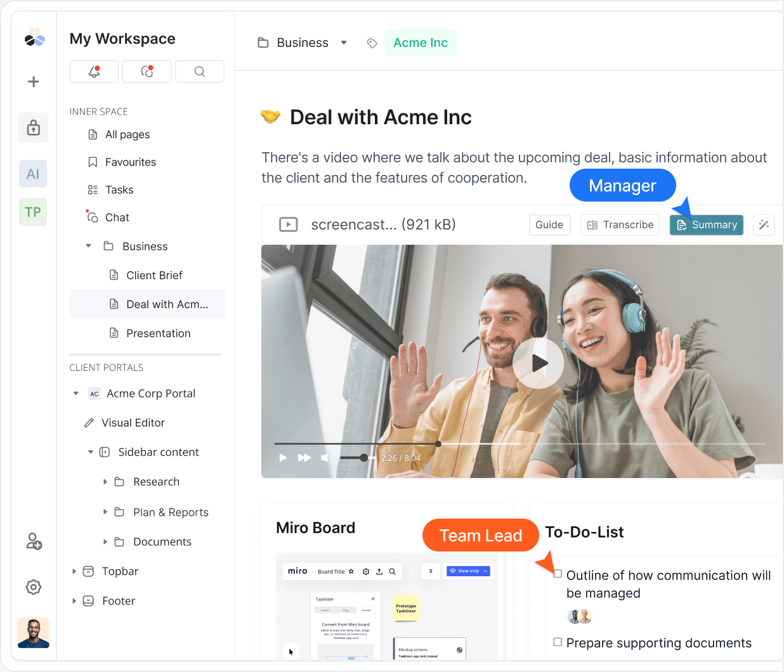This screenshot has width=784, height=672.
Task: Star the Miro board title
Action: click(351, 571)
